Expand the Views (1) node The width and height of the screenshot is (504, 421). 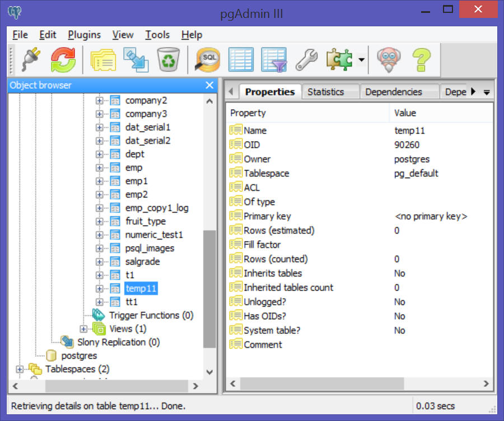83,329
